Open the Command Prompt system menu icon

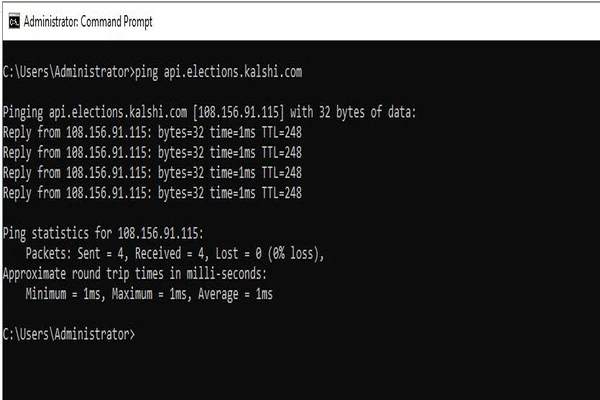14,21
